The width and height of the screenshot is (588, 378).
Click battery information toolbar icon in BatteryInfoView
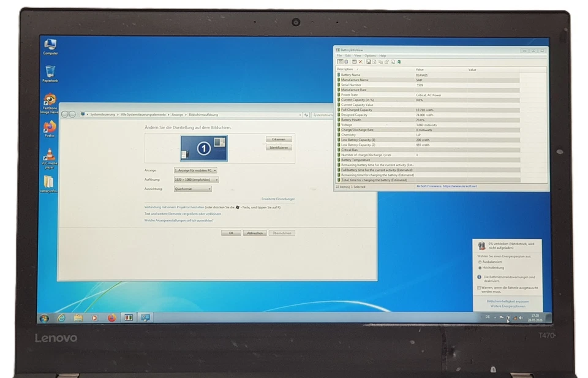pyautogui.click(x=340, y=62)
